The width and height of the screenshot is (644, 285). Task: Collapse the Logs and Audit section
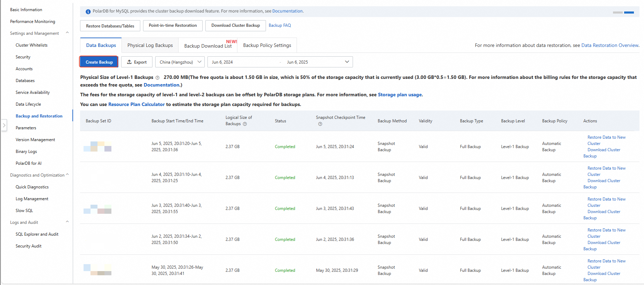click(x=67, y=222)
